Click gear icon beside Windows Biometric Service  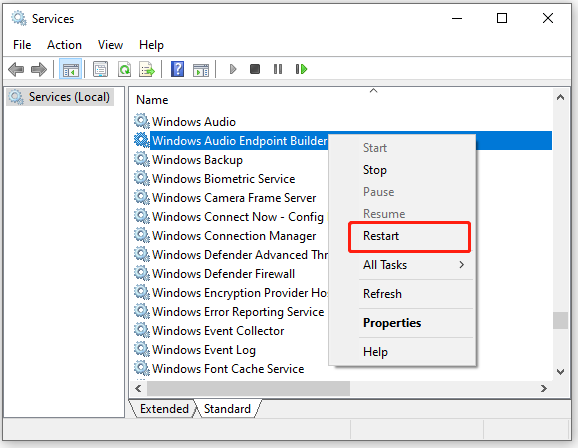[142, 178]
